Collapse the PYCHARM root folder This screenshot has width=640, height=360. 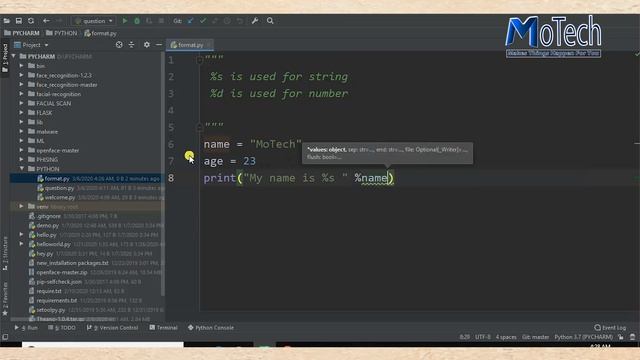[x=14, y=56]
